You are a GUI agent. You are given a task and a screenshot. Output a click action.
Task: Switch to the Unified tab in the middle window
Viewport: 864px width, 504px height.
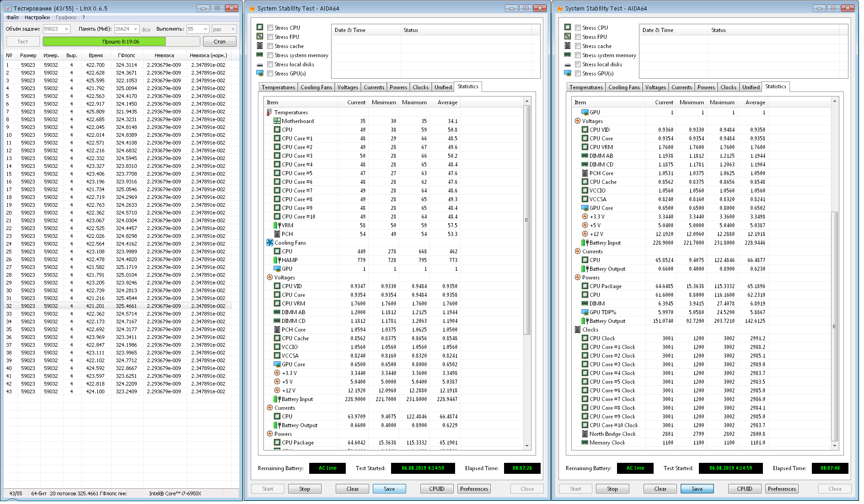443,87
